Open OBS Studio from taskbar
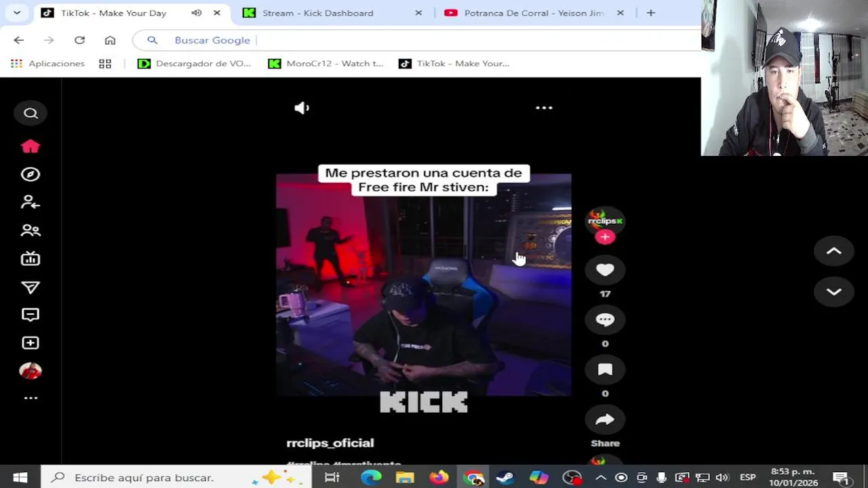 pos(572,478)
